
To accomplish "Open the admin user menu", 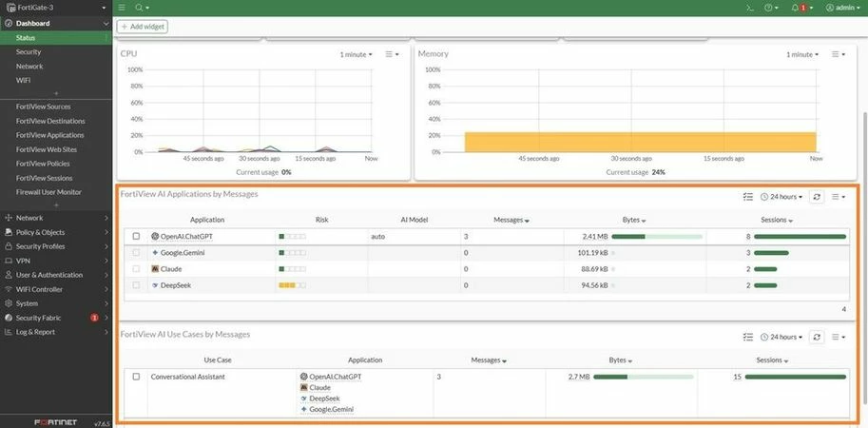I will (843, 8).
